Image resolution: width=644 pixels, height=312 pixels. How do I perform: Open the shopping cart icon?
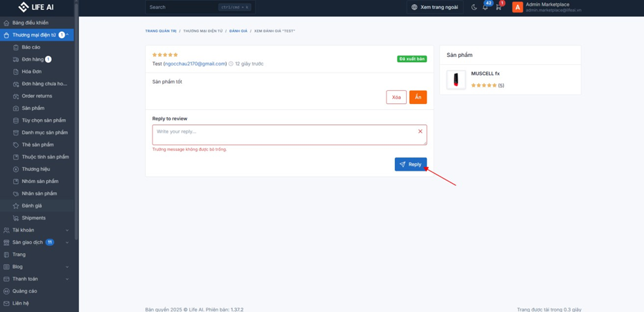coord(498,7)
